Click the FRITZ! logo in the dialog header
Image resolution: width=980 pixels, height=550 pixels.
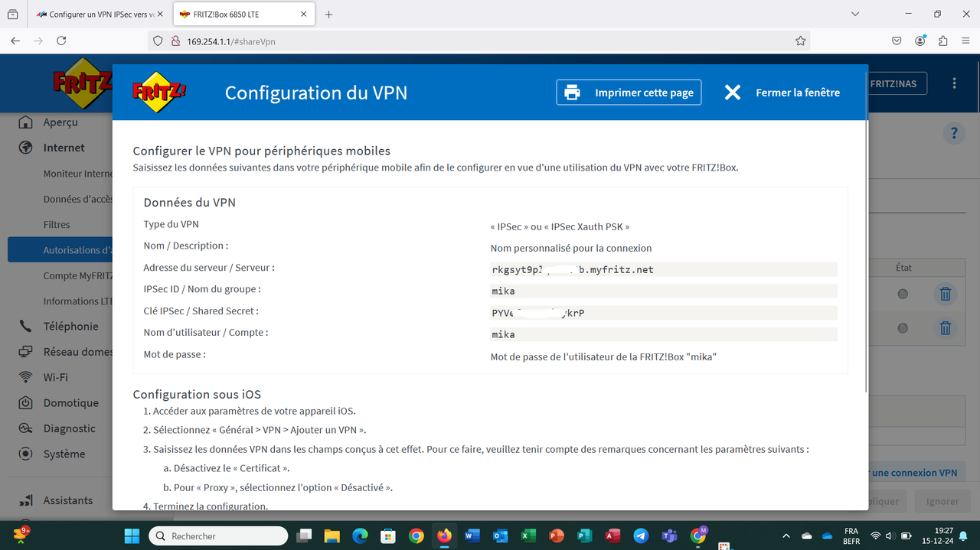159,92
